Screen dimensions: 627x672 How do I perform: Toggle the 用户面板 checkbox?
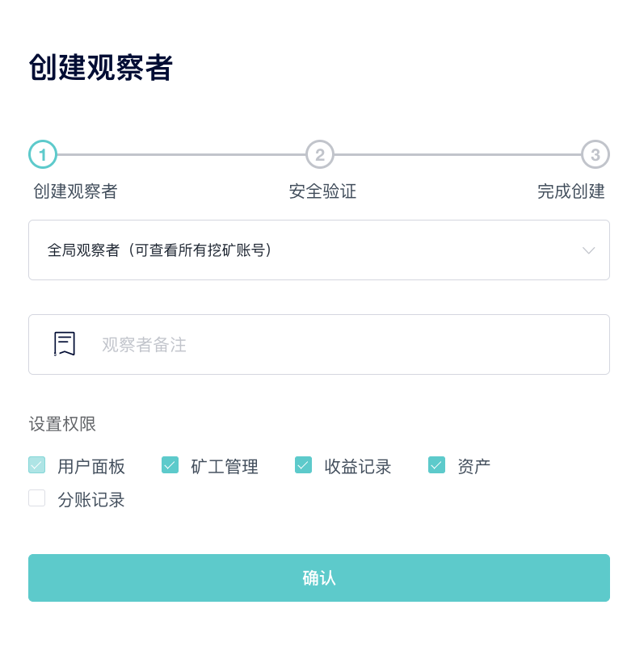pyautogui.click(x=37, y=465)
